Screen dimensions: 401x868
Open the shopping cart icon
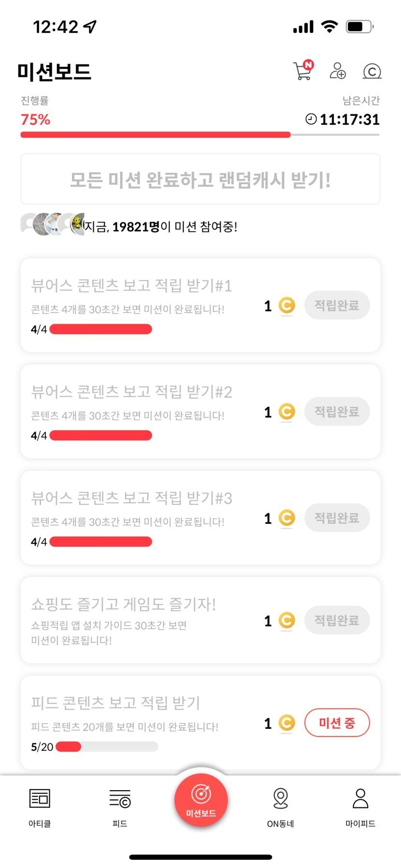(303, 71)
